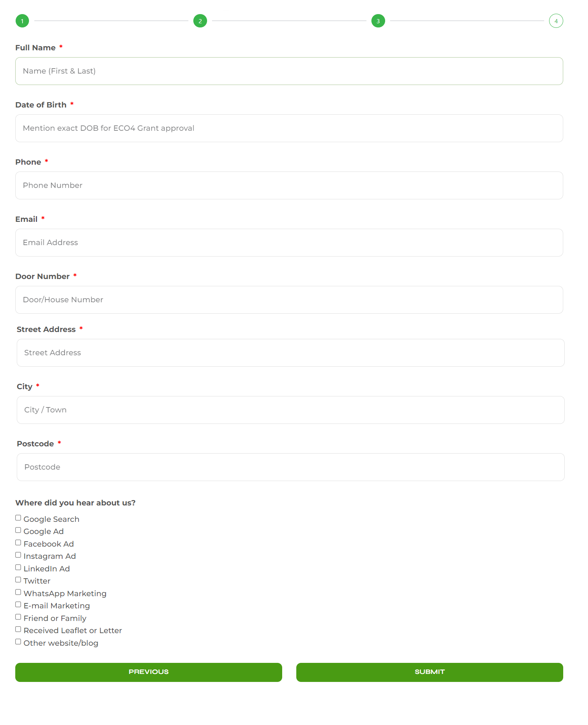Tick the Google Search checkbox
Viewport: 588px width, 725px height.
(18, 518)
